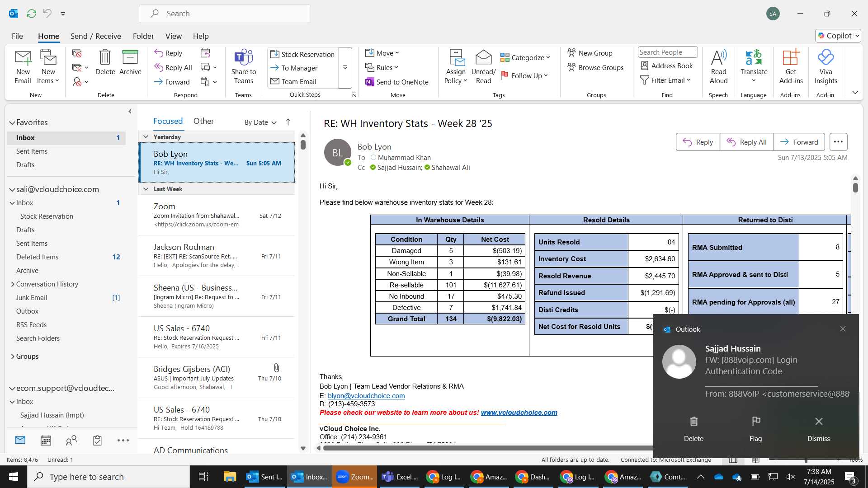Switch to the View tab
This screenshot has height=488, width=868.
tap(173, 36)
